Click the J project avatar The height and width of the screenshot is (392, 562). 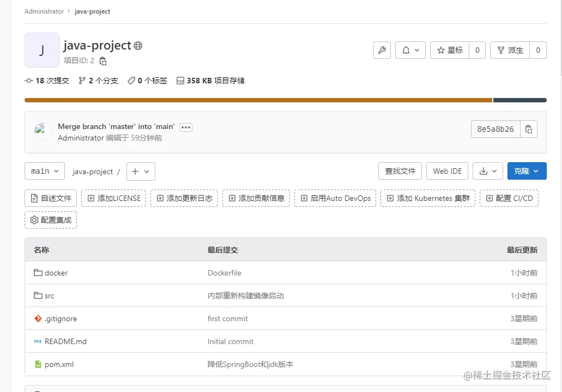42,50
